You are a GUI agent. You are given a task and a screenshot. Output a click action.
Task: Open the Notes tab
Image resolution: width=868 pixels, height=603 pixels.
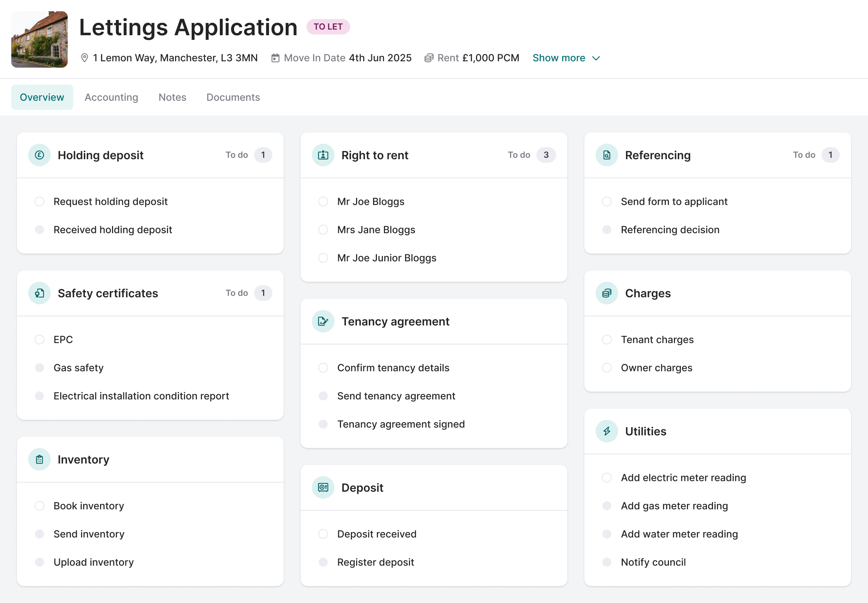172,97
